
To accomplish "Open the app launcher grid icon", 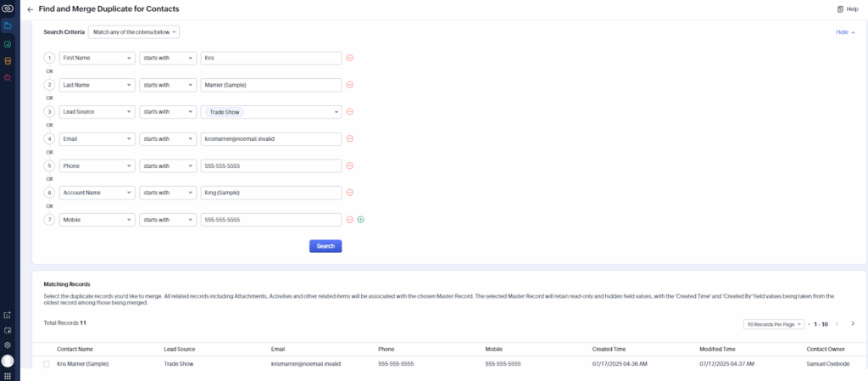I will tap(8, 375).
